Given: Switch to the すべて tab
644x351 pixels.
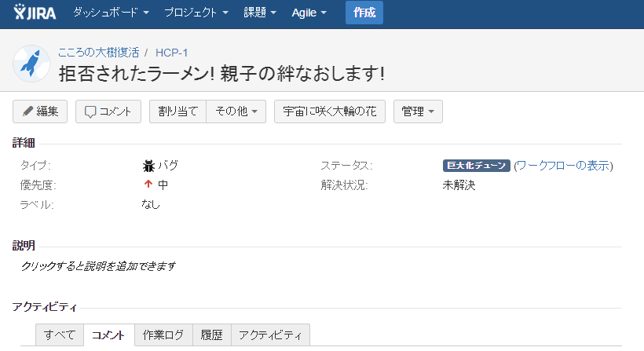Looking at the screenshot, I should coord(60,335).
